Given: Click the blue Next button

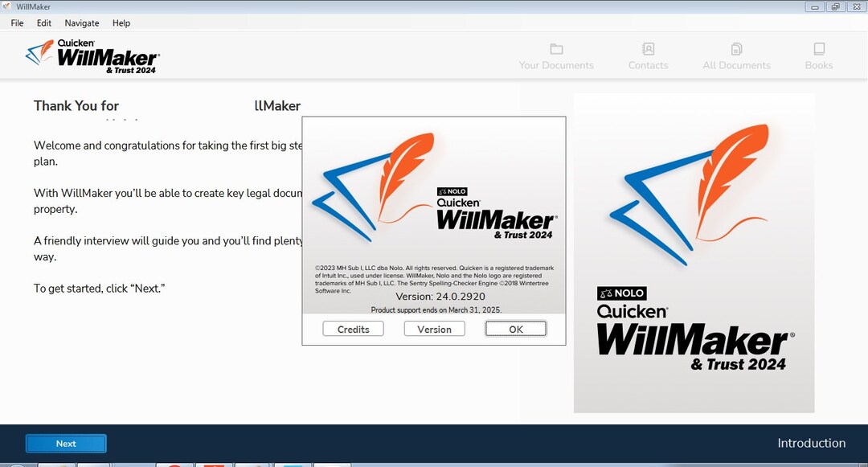Looking at the screenshot, I should 66,443.
